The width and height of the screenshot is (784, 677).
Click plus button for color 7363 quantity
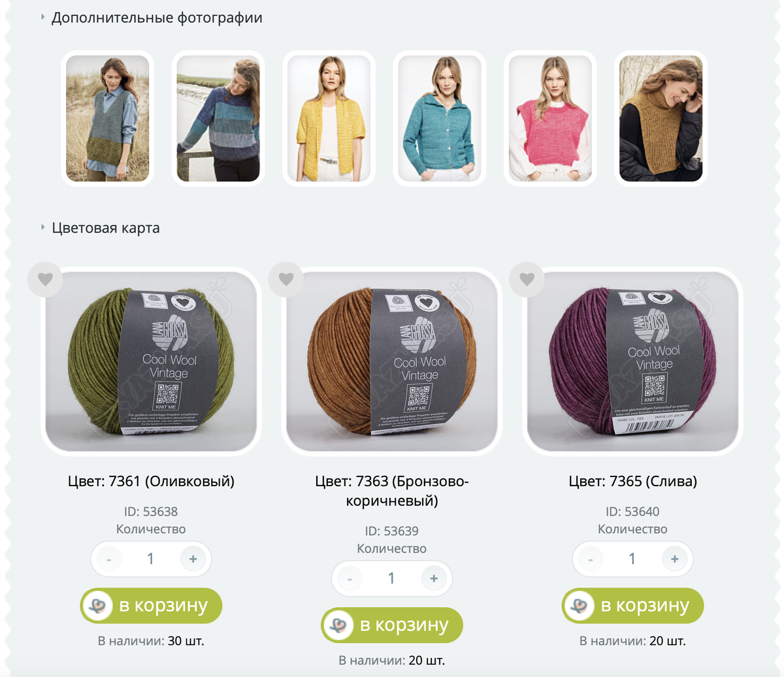tap(434, 579)
